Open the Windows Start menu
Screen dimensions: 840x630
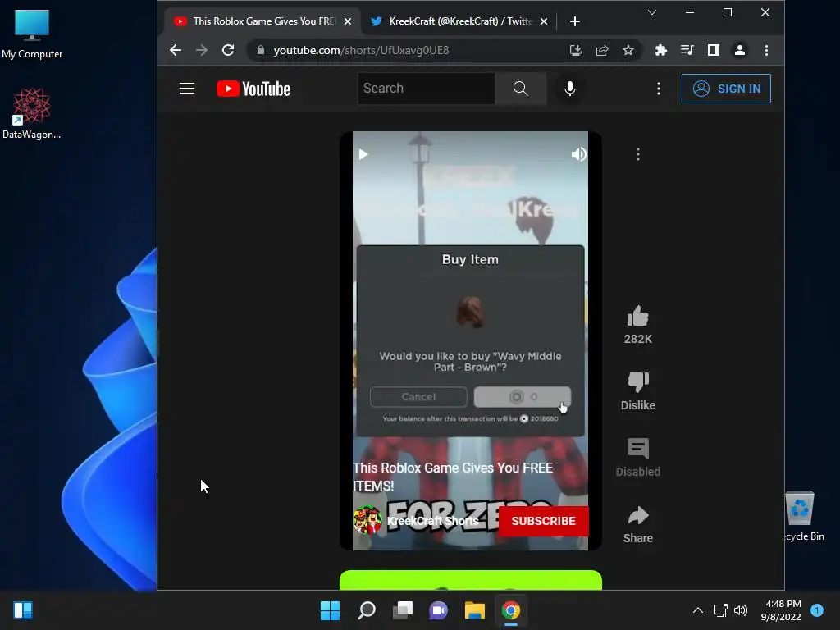pos(330,610)
